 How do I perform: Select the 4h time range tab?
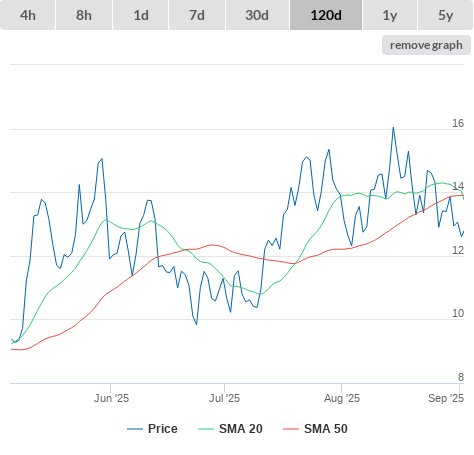click(x=28, y=15)
